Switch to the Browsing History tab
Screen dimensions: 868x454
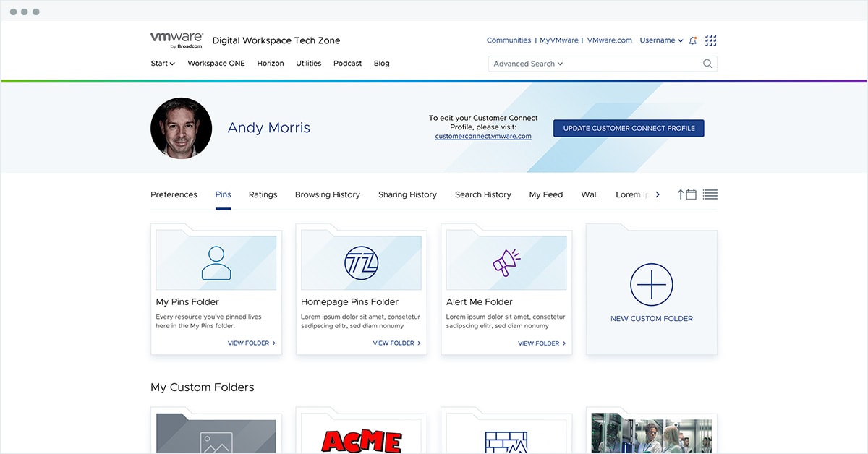pos(327,194)
